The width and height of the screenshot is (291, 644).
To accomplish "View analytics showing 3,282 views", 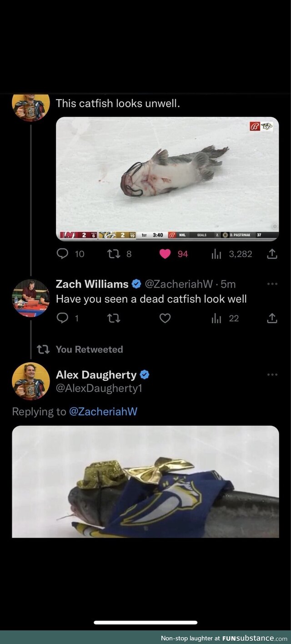I will coord(216,254).
